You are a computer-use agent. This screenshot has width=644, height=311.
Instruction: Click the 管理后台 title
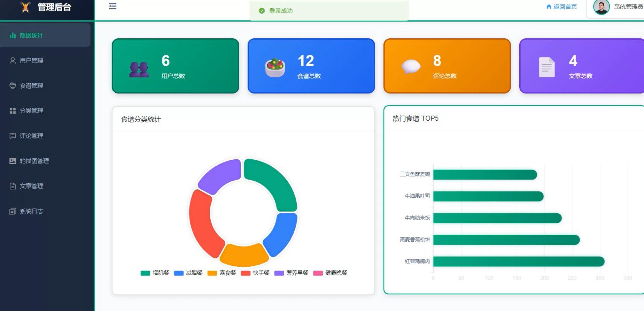pyautogui.click(x=54, y=7)
